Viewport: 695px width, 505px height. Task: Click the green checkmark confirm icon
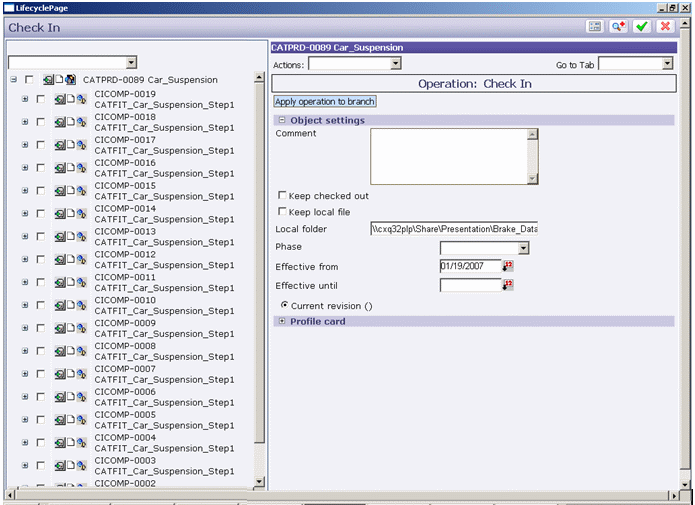click(x=642, y=27)
